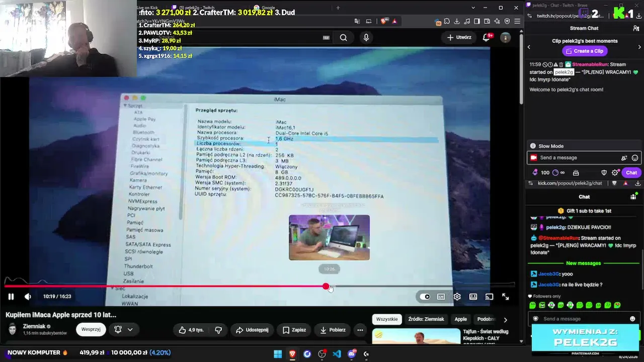Switch to theater mode view
Viewport: 644px width, 362px height.
pos(473,297)
